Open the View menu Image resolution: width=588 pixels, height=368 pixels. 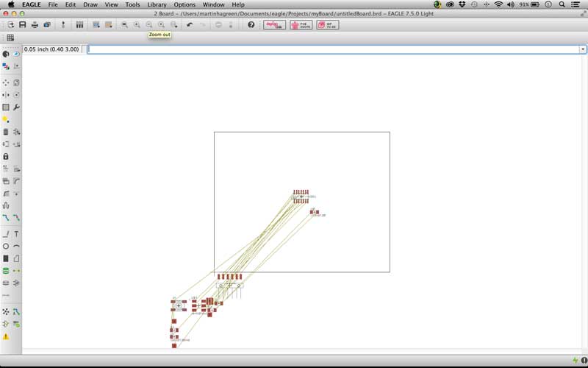pos(112,4)
